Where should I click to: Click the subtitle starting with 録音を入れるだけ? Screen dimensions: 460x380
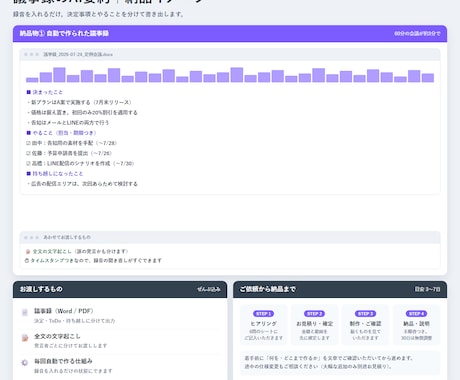click(98, 14)
